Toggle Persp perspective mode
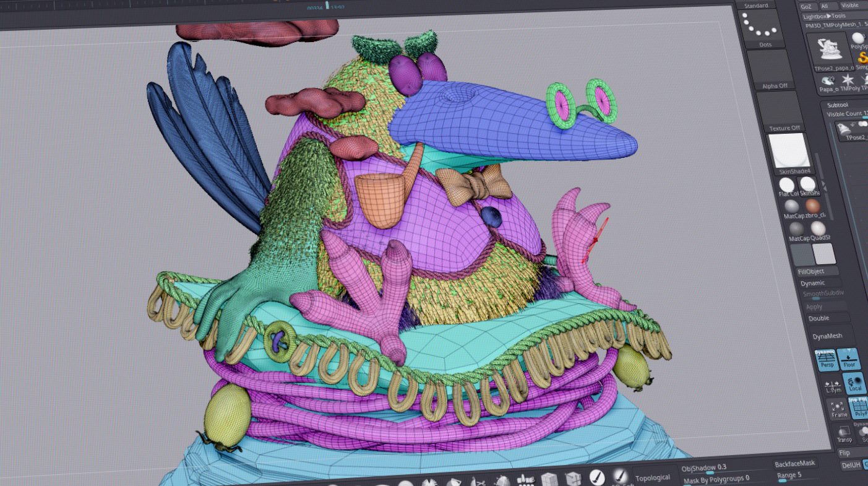868x486 pixels. point(827,359)
